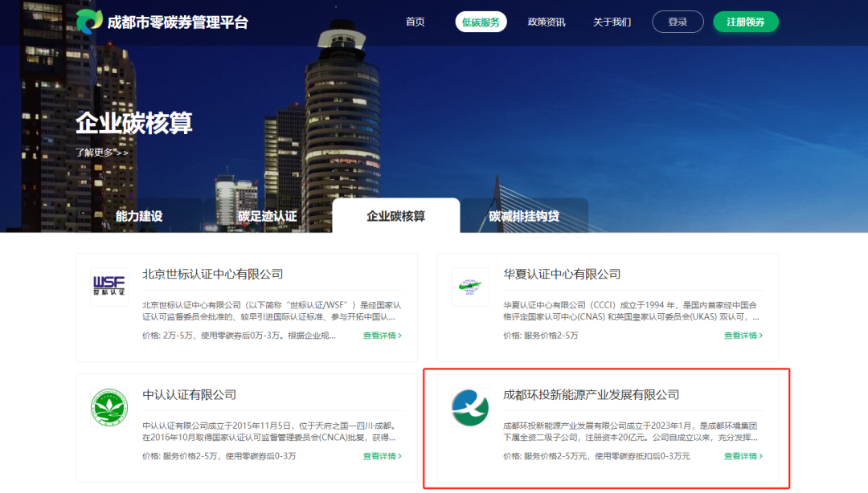Select 低碳服务 in the navigation bar
Viewport: 868px width, 493px height.
[481, 22]
